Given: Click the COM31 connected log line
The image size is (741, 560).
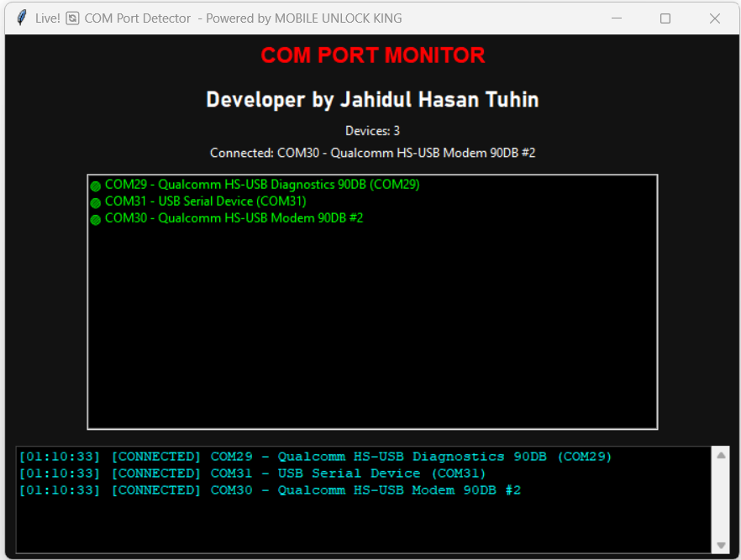Looking at the screenshot, I should 252,474.
